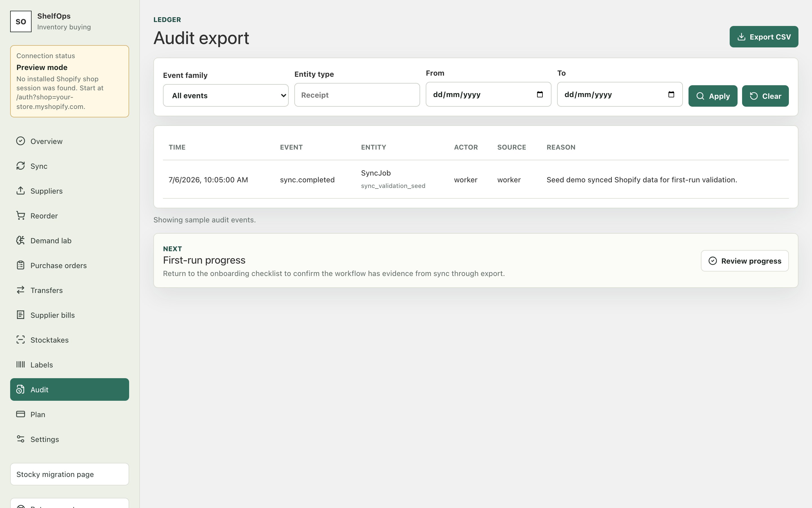Click the Demand lab brain icon
The image size is (812, 508).
(21, 240)
